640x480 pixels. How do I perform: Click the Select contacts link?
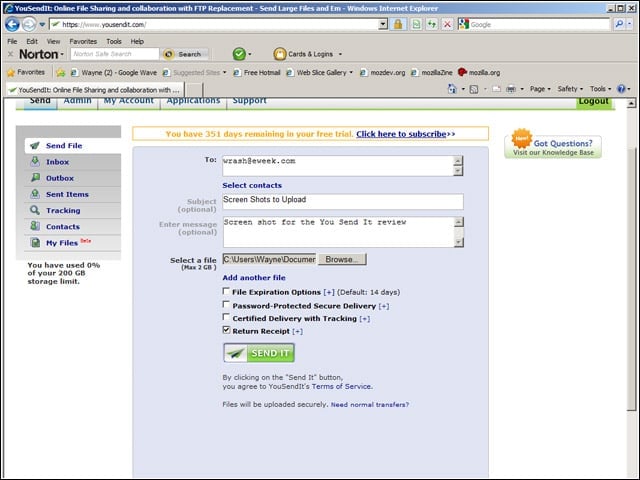pos(252,185)
